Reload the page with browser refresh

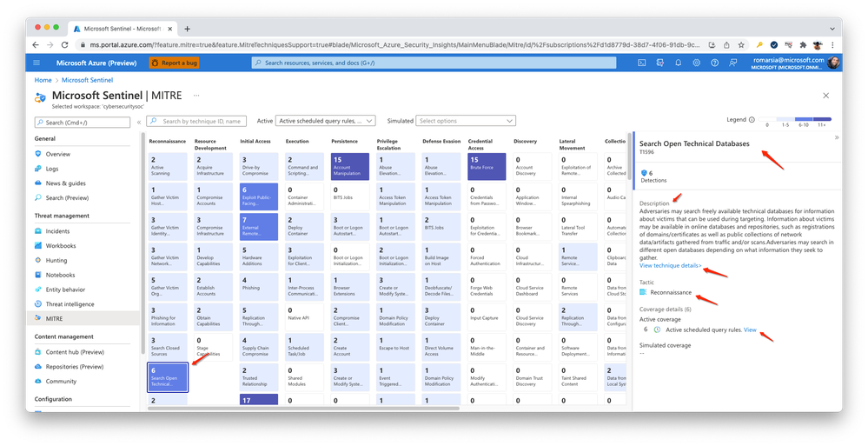click(x=64, y=45)
